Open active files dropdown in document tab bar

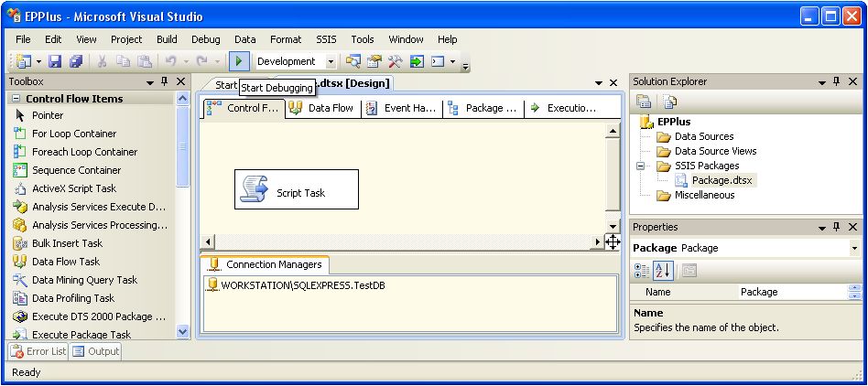click(x=599, y=83)
